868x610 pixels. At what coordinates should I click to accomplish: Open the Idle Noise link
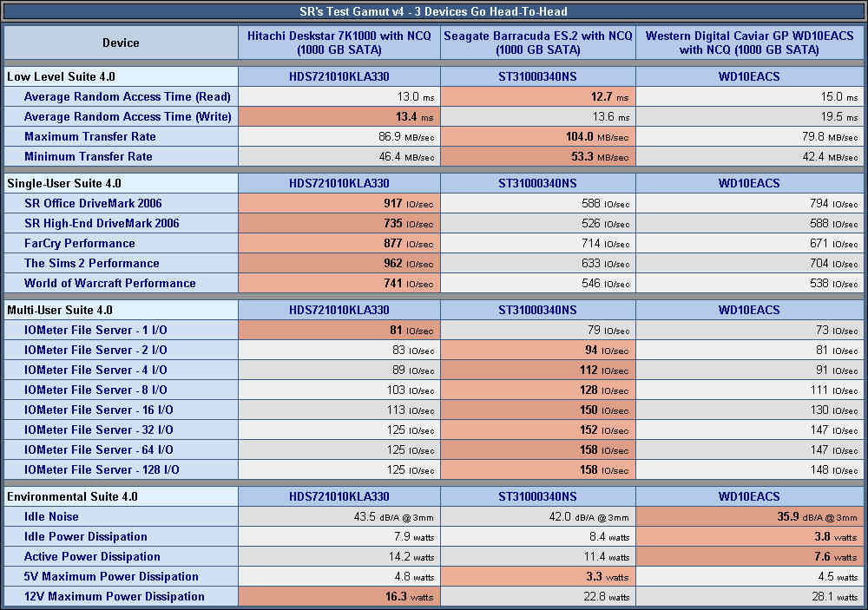pos(51,516)
